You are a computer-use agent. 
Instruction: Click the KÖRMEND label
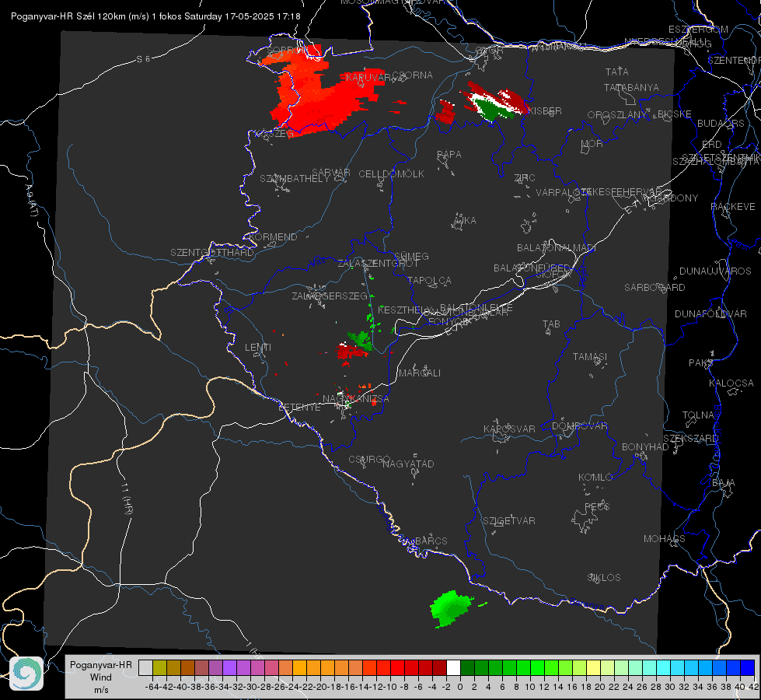[272, 236]
